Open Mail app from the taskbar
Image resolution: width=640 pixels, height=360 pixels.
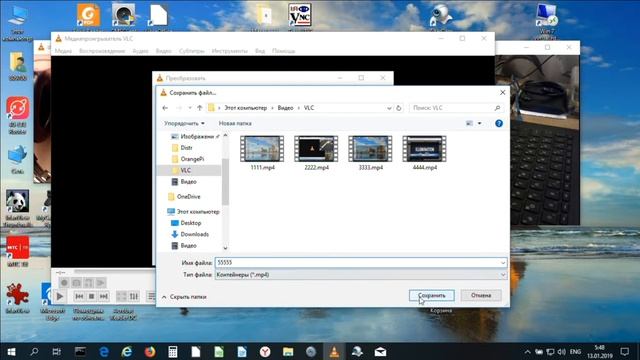click(x=380, y=351)
